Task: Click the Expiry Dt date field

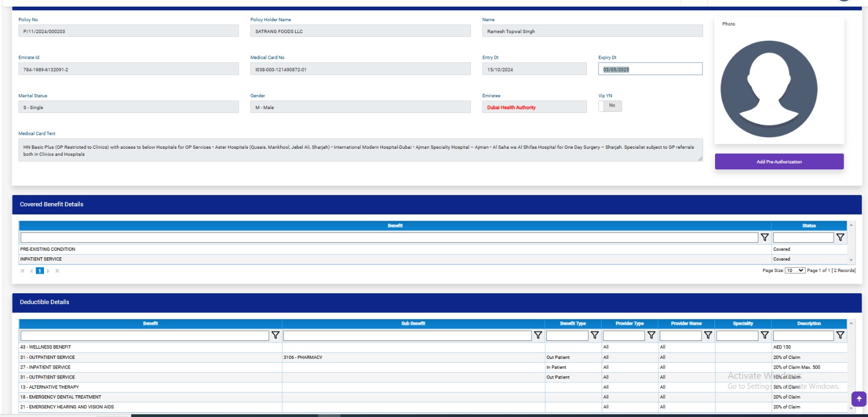Action: (x=650, y=69)
